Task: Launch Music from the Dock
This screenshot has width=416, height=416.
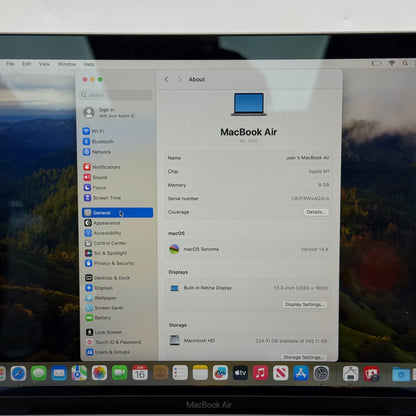Action: (x=261, y=373)
